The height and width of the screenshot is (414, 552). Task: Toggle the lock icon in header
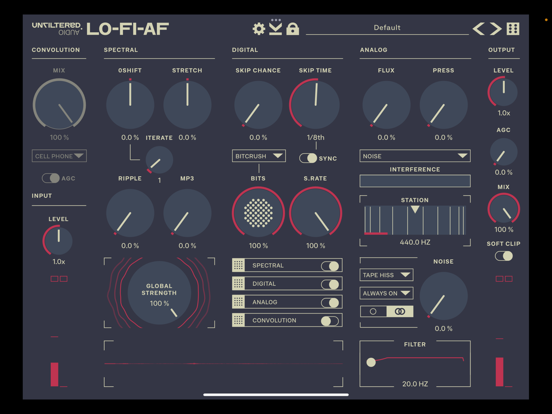point(293,29)
